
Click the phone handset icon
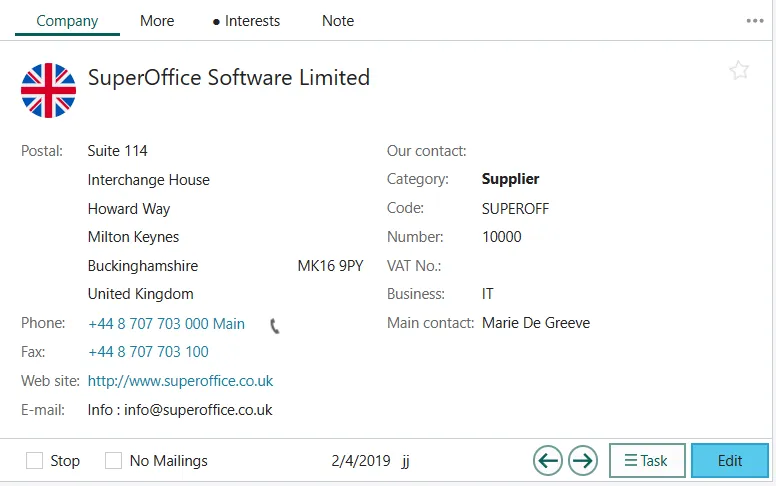[275, 325]
